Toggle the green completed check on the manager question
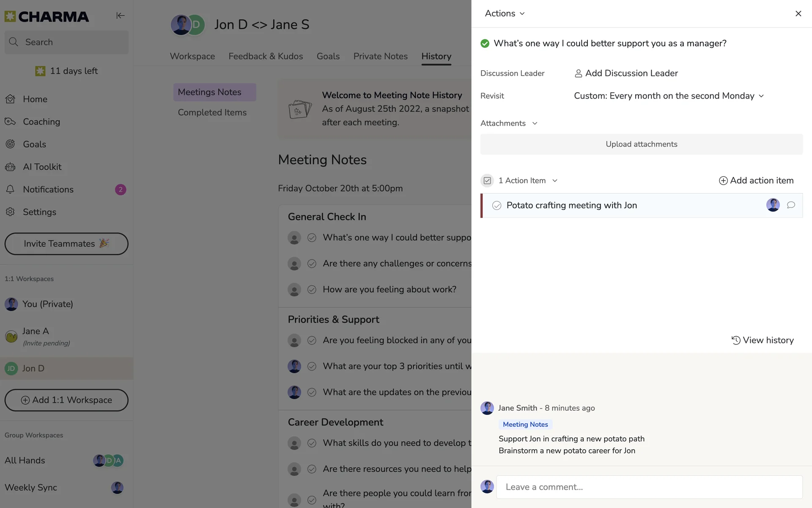812x508 pixels. tap(485, 44)
